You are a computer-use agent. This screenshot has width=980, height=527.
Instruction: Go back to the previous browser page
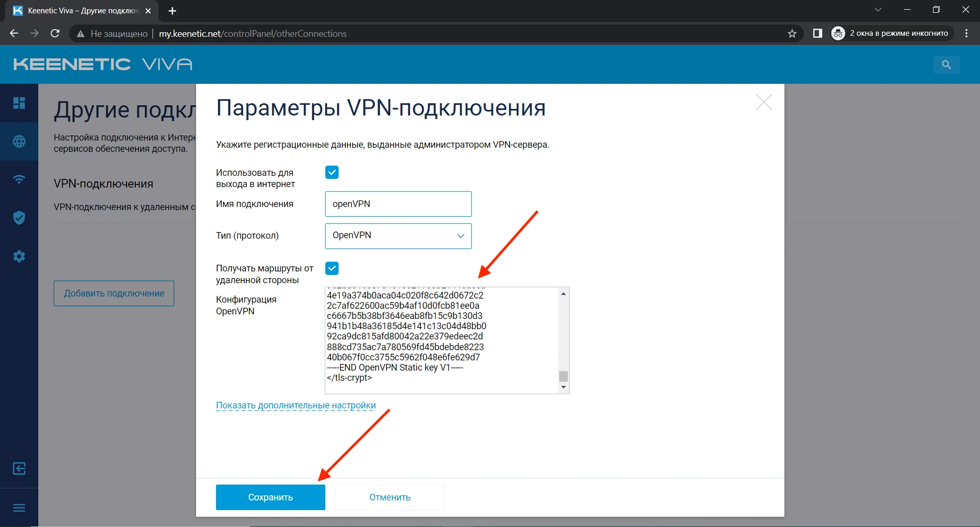(x=14, y=33)
